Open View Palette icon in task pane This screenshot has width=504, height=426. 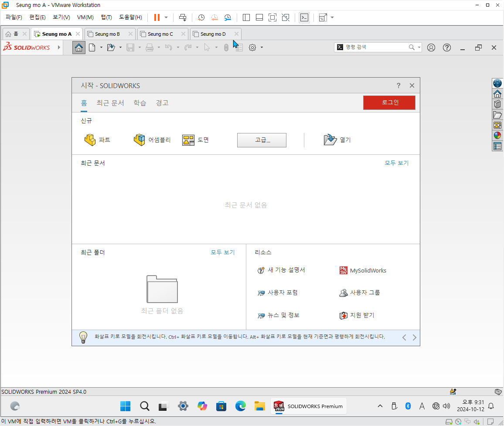click(x=497, y=125)
